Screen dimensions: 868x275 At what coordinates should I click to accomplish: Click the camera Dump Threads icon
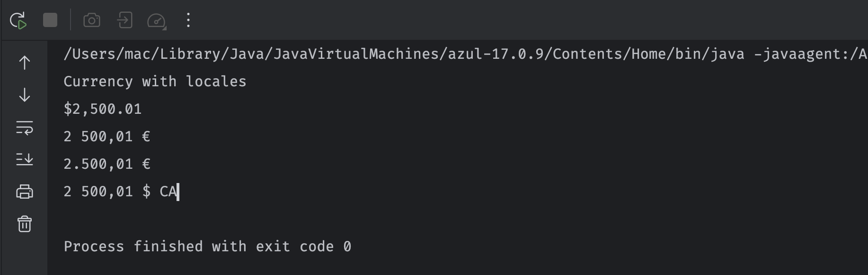click(92, 20)
